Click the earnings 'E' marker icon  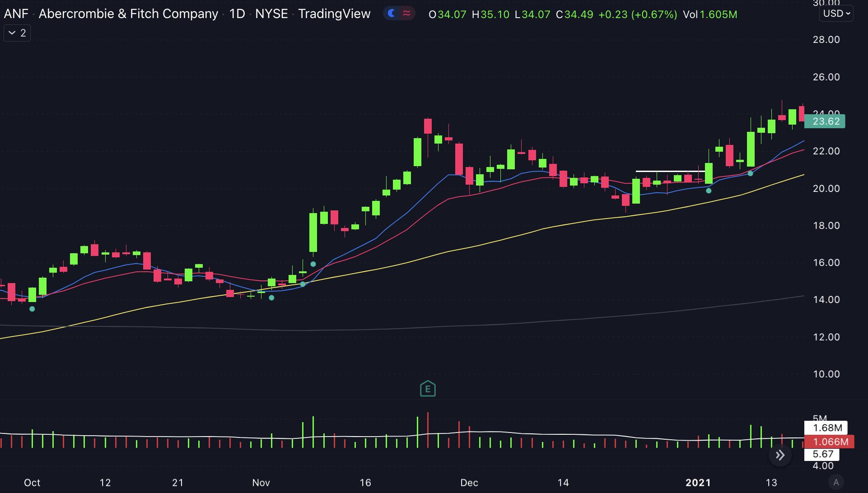click(x=428, y=389)
